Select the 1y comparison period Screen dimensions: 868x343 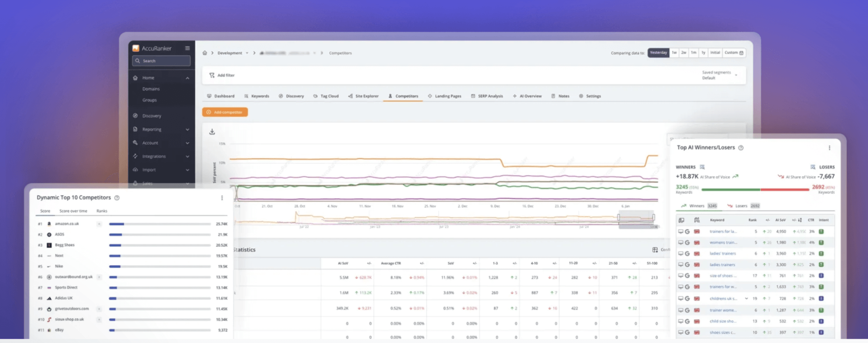pos(703,52)
